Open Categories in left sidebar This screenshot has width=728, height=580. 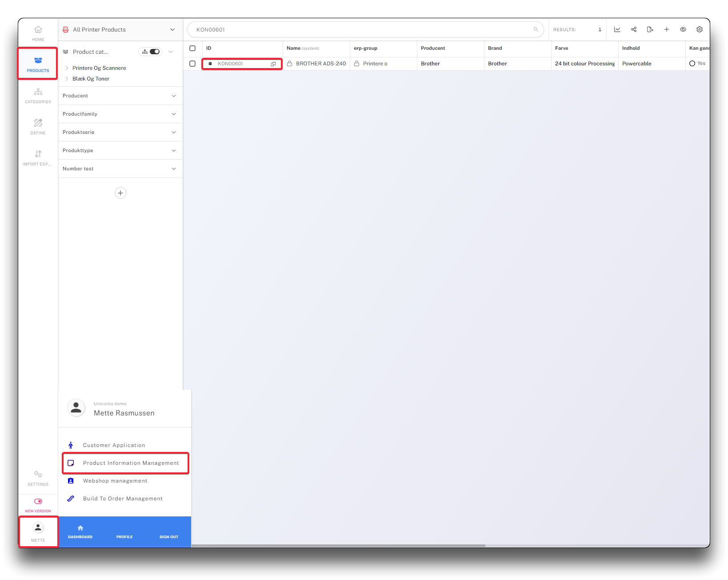[x=38, y=96]
